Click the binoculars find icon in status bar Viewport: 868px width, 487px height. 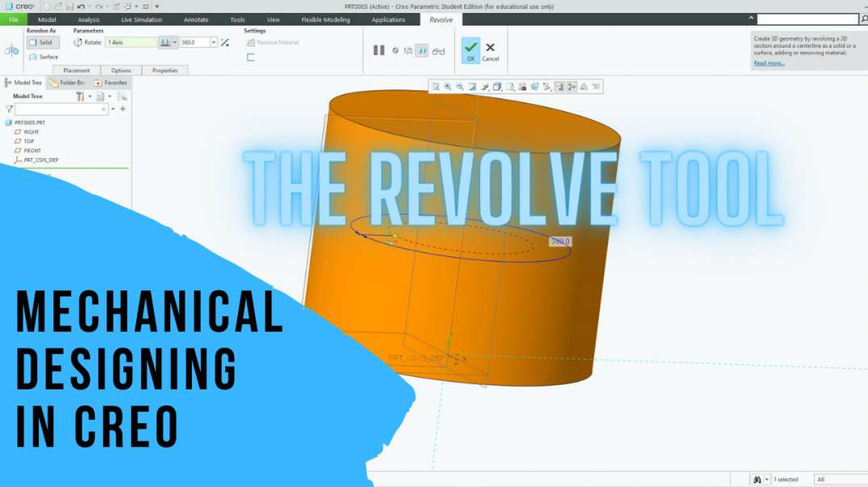tap(757, 479)
